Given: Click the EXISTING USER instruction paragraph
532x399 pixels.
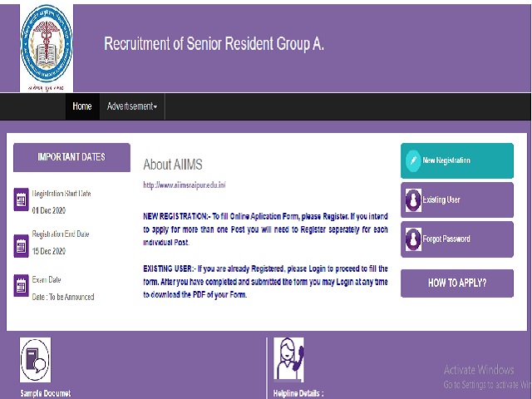Looking at the screenshot, I should coord(265,282).
